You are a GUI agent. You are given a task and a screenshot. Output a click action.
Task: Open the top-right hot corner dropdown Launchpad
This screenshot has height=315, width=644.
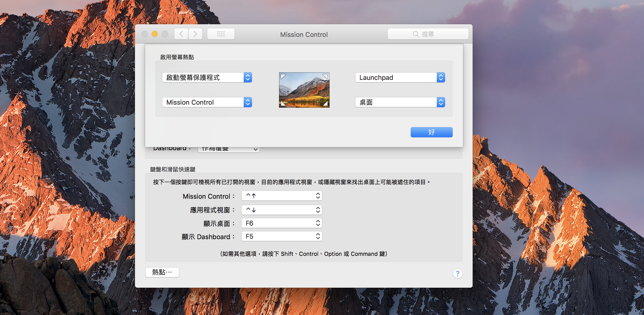[400, 77]
